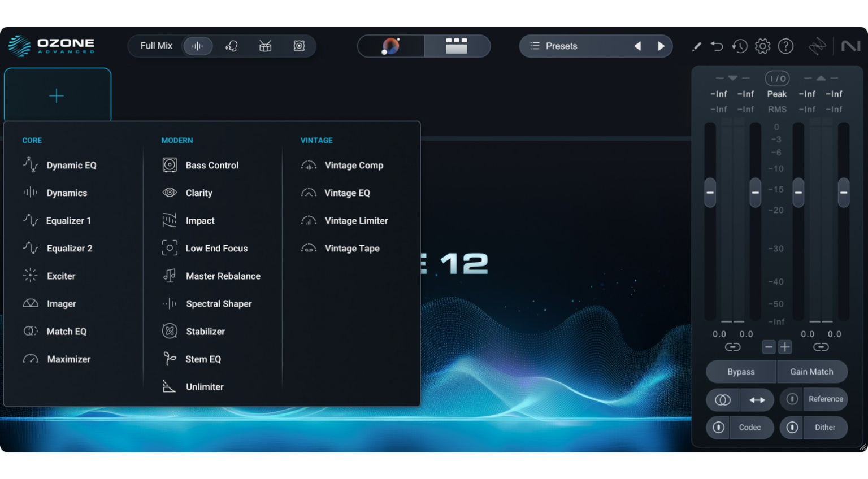The height and width of the screenshot is (479, 868).
Task: Turn on the Reference feature
Action: click(x=791, y=399)
